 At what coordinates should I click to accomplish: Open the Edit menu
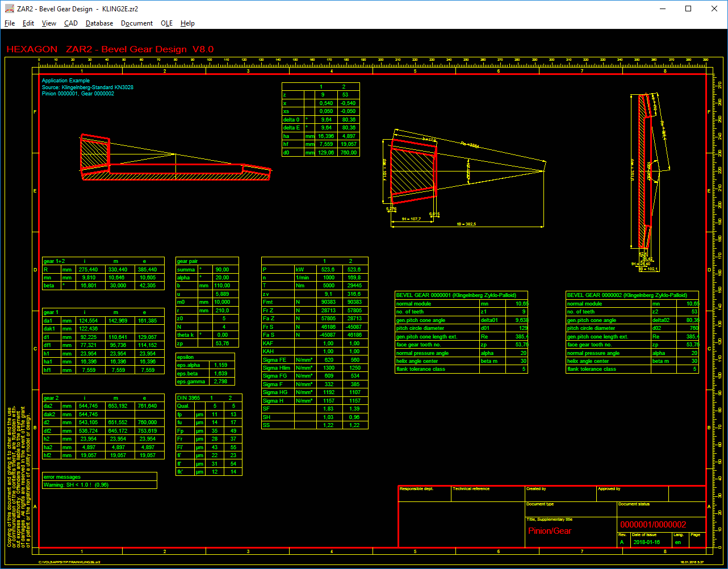pyautogui.click(x=28, y=23)
